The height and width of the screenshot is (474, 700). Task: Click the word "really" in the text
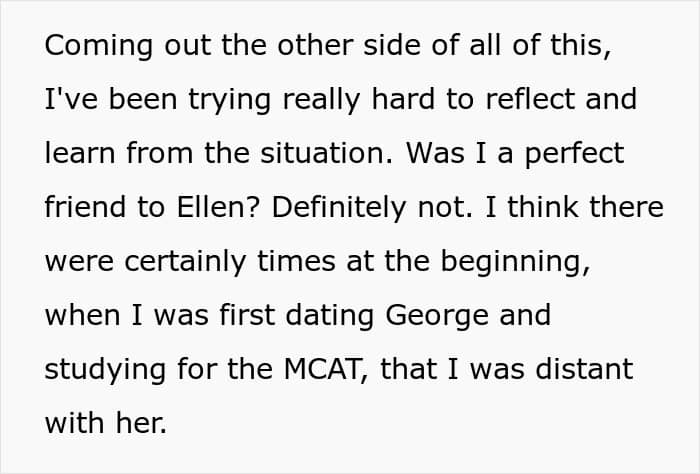[321, 100]
